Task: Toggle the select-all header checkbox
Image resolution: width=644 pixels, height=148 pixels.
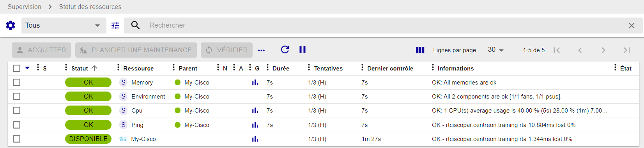Action: coord(16,68)
